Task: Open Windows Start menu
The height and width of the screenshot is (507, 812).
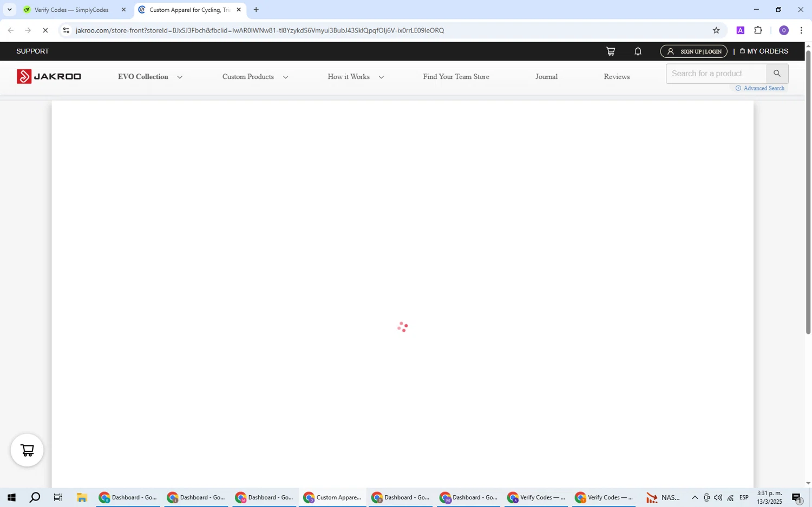Action: click(11, 498)
